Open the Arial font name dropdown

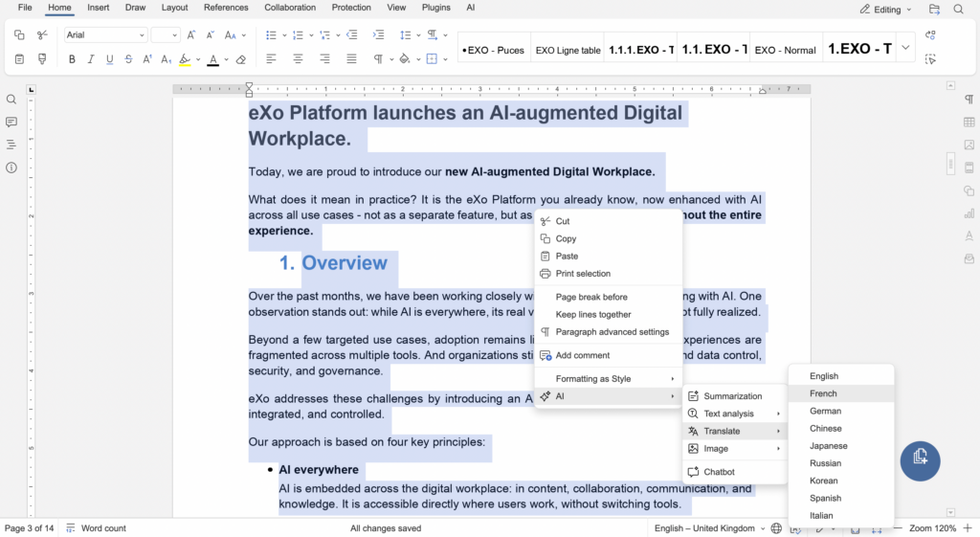pyautogui.click(x=105, y=35)
